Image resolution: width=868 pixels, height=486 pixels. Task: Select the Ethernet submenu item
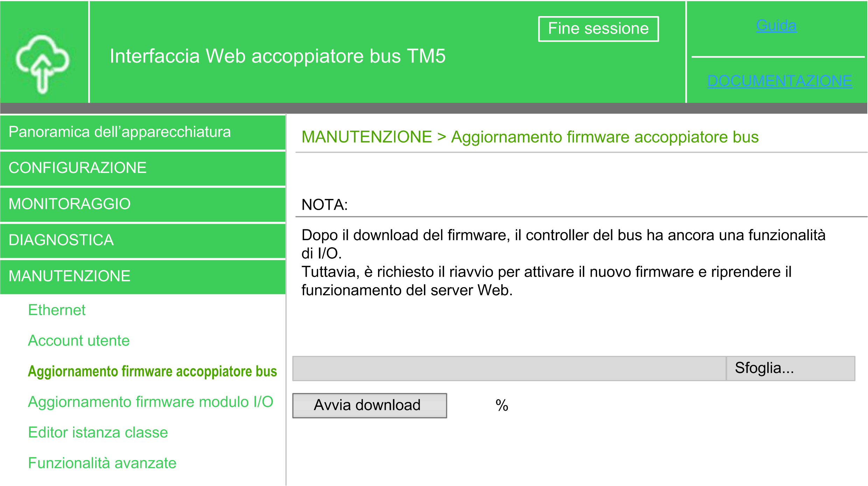(x=57, y=310)
